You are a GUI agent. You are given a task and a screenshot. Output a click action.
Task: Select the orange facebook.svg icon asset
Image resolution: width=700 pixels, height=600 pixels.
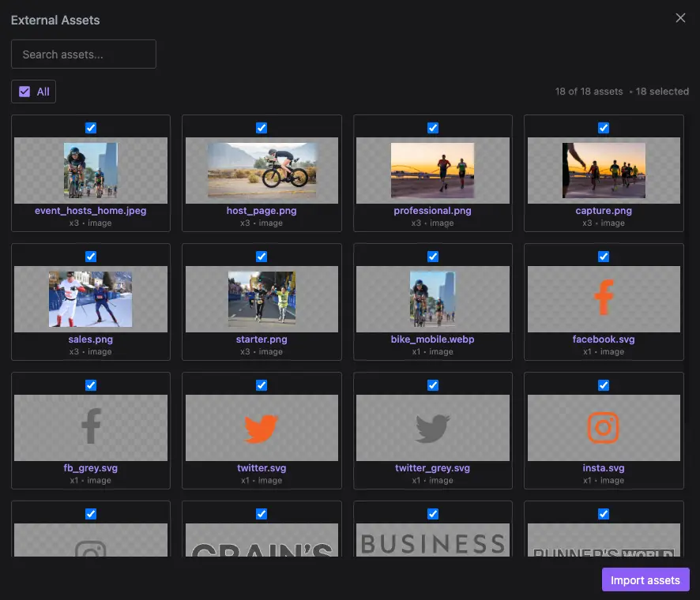coord(604,299)
